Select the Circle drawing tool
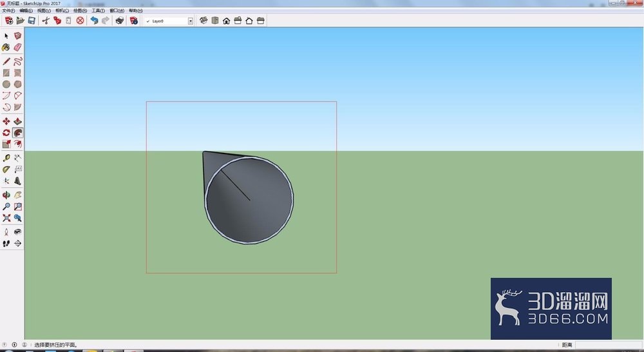 (6, 84)
